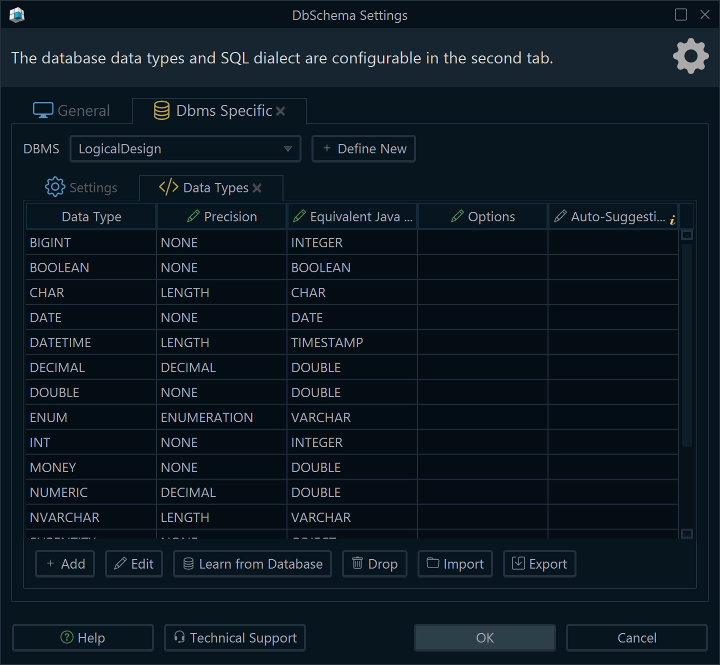Select the INT data type cell
This screenshot has height=665, width=720.
pos(91,442)
